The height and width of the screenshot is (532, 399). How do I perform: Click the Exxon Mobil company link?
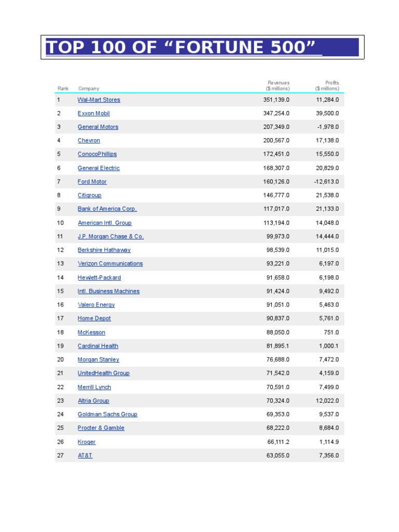point(94,113)
